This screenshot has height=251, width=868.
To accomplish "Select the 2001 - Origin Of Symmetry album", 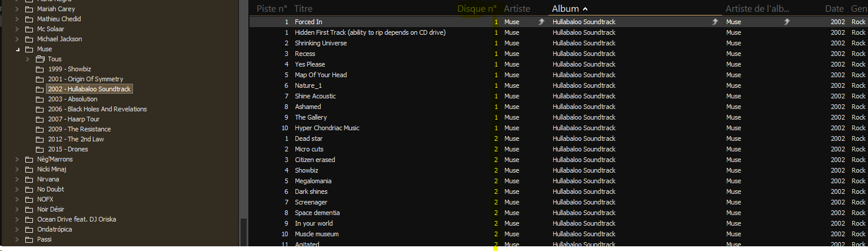I will [x=86, y=79].
